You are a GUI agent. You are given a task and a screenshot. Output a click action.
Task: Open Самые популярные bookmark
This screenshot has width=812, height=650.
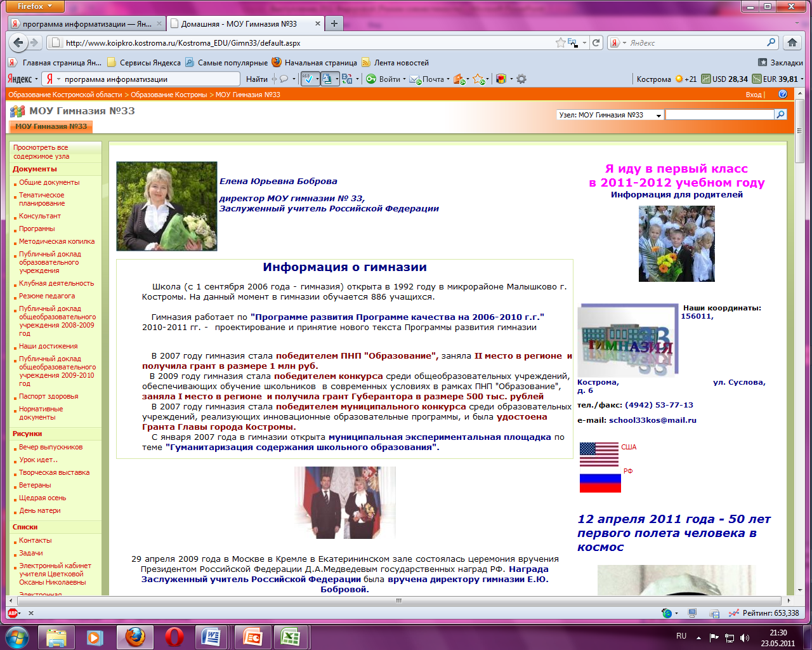(226, 62)
